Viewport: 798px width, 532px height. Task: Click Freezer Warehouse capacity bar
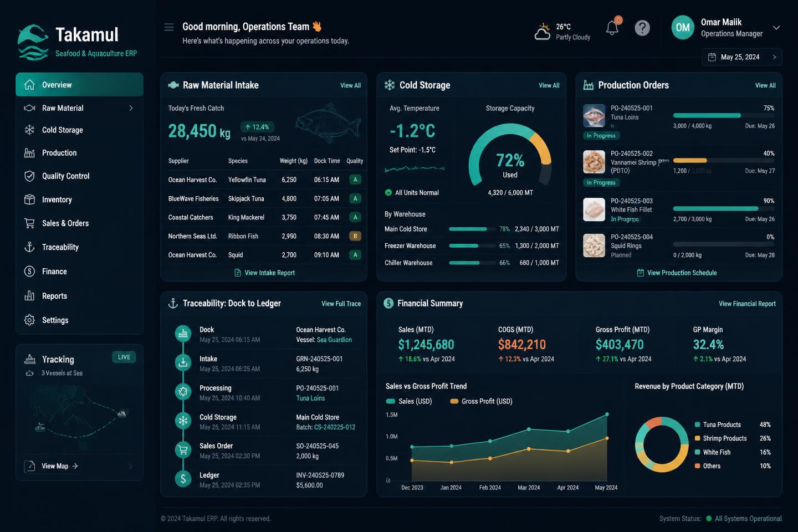pyautogui.click(x=472, y=245)
